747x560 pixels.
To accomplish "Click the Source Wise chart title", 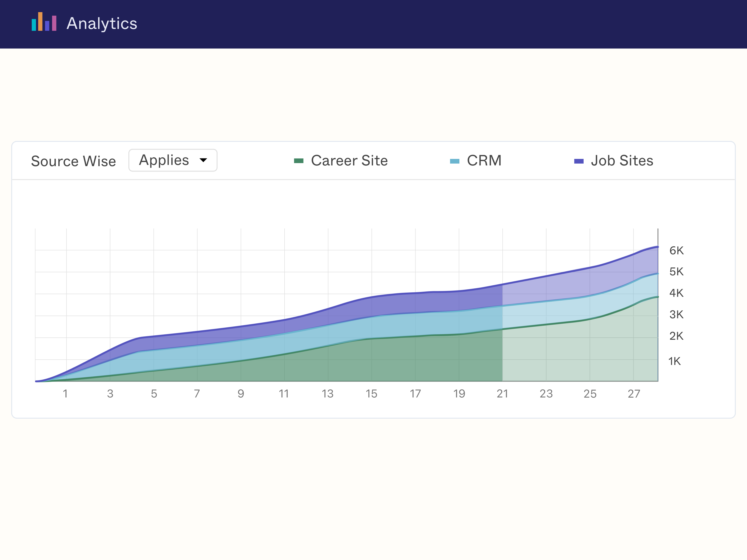I will click(73, 161).
